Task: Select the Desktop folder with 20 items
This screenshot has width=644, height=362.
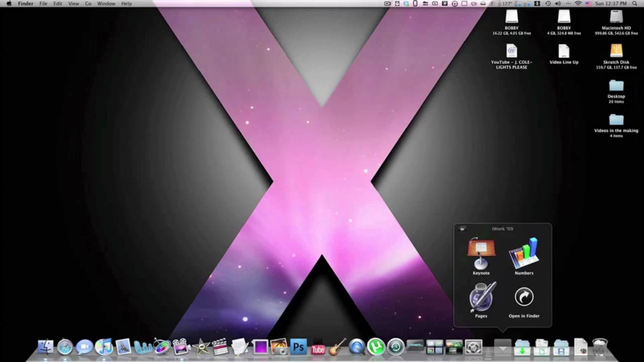Action: coord(616,85)
